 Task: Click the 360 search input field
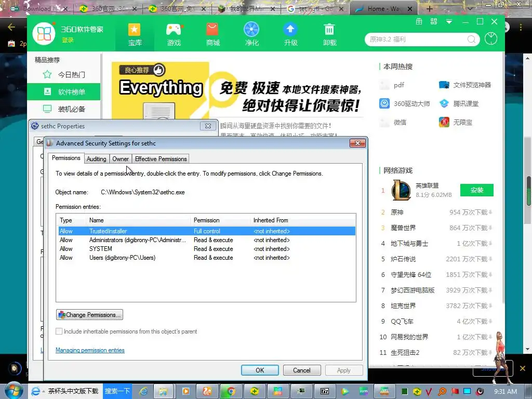coord(417,39)
